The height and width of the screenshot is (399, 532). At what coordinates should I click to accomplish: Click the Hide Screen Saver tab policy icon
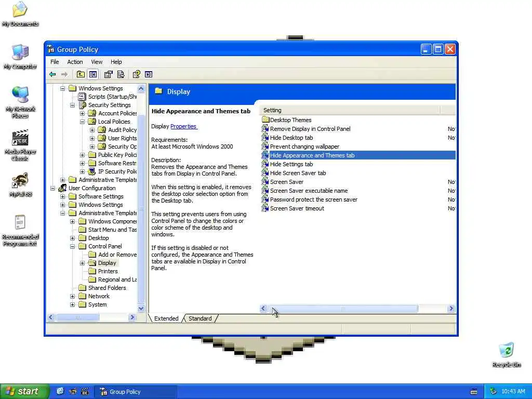point(265,173)
